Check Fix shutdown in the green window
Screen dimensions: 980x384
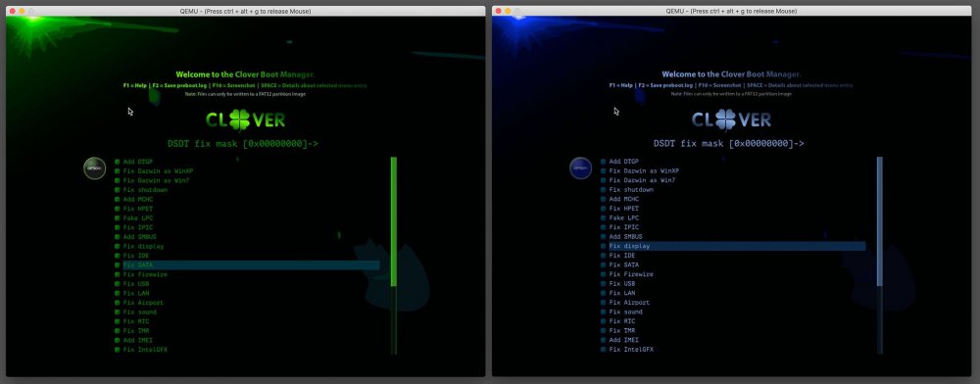117,190
